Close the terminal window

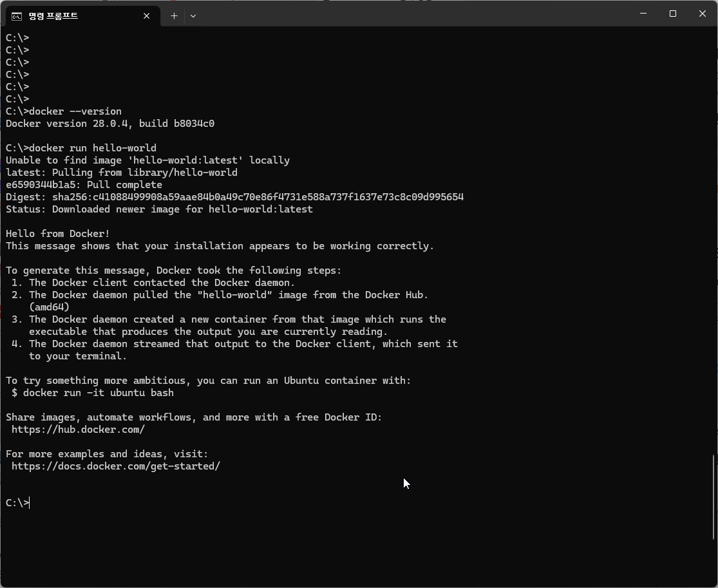click(703, 14)
